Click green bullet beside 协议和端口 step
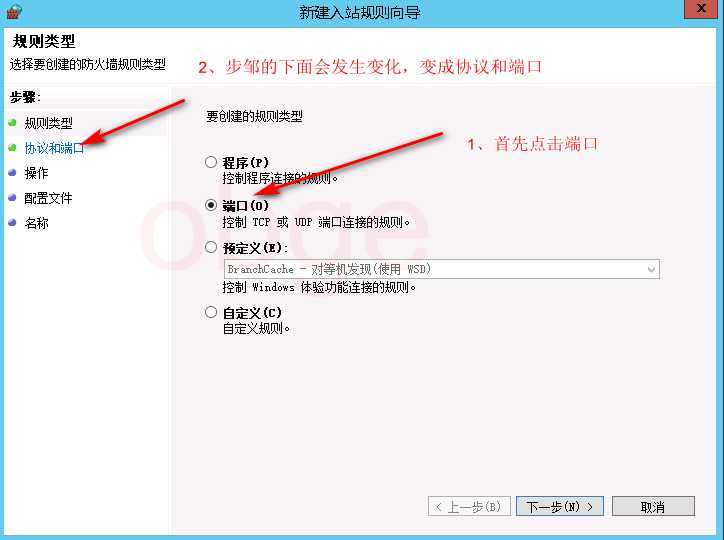The width and height of the screenshot is (724, 540). pyautogui.click(x=12, y=148)
